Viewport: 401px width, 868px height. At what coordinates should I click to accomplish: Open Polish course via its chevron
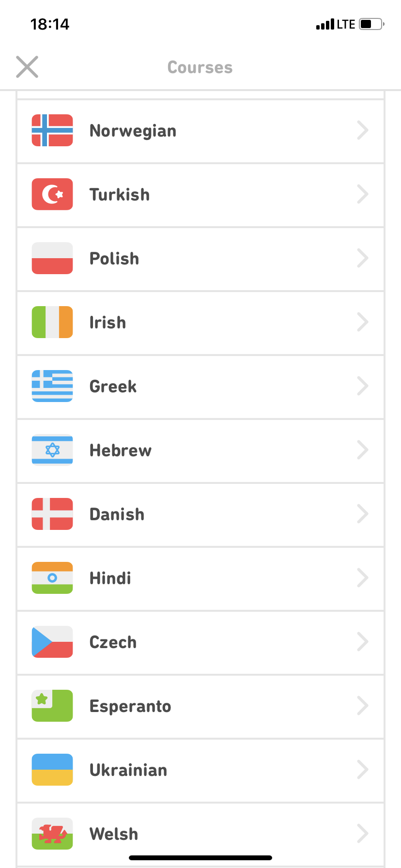click(x=363, y=258)
